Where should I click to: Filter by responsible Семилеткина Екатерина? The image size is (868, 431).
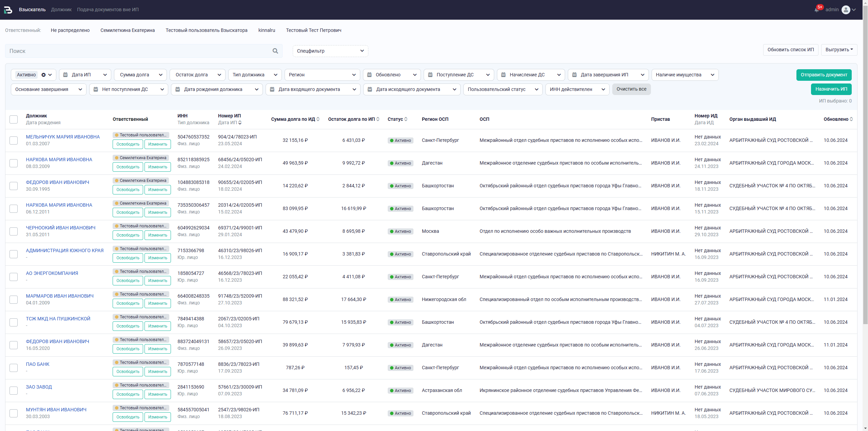coord(128,30)
